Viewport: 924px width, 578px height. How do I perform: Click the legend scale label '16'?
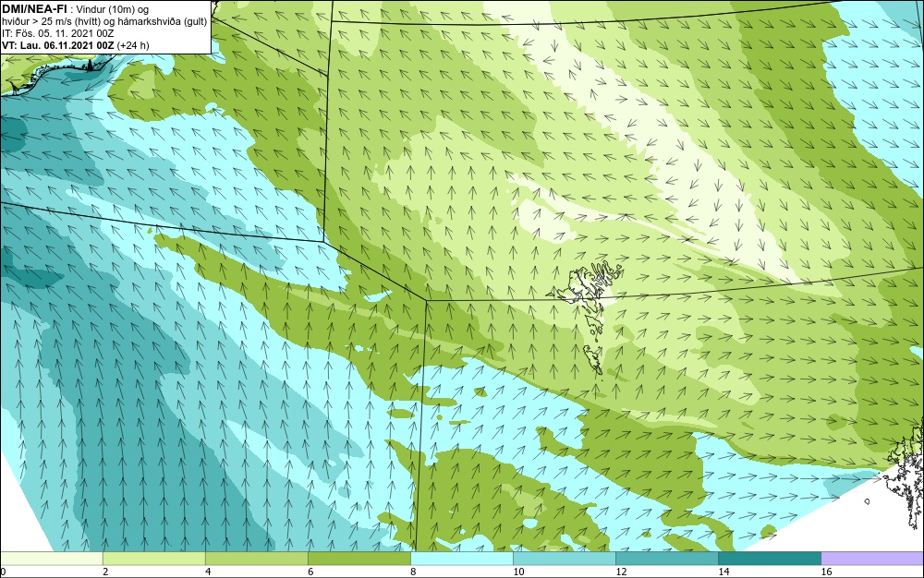826,572
